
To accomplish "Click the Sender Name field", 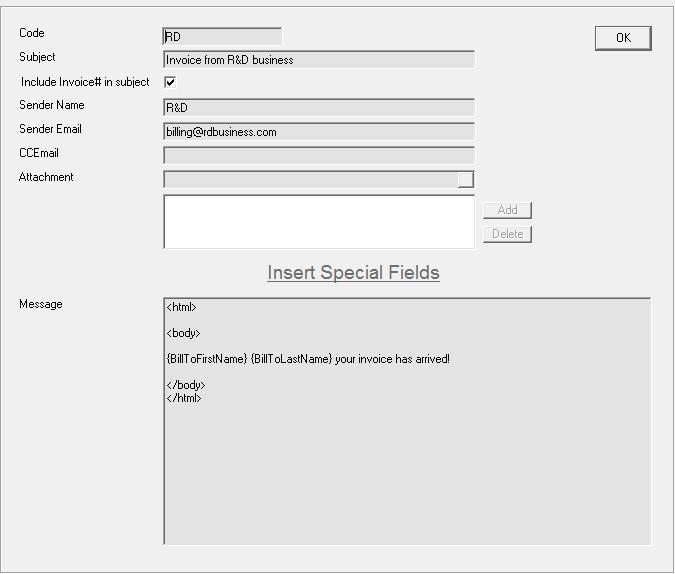I will click(319, 108).
